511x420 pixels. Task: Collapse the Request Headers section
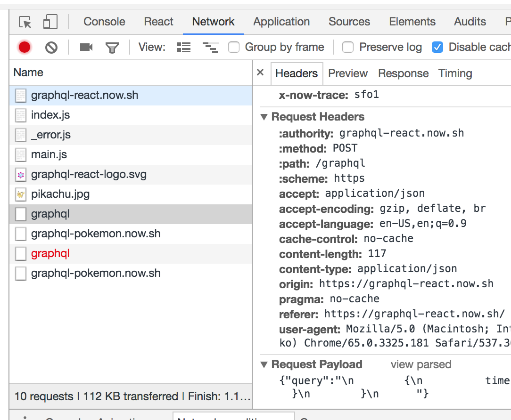[x=264, y=116]
